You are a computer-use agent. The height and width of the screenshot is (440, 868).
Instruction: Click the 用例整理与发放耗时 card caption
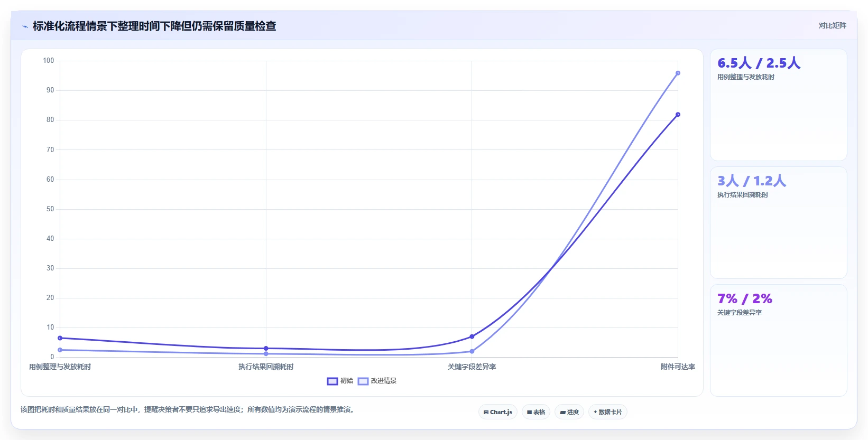click(746, 77)
